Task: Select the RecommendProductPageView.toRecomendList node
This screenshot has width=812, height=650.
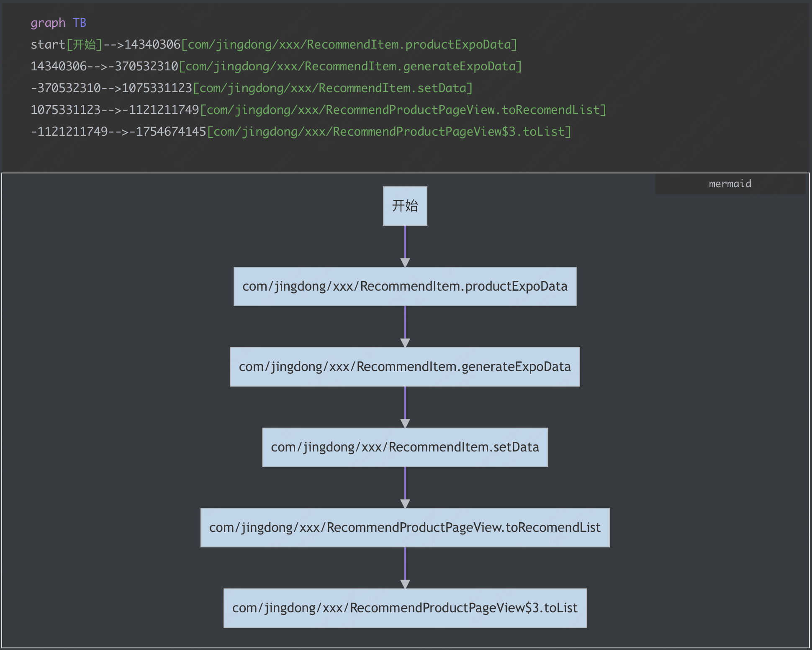Action: tap(405, 528)
